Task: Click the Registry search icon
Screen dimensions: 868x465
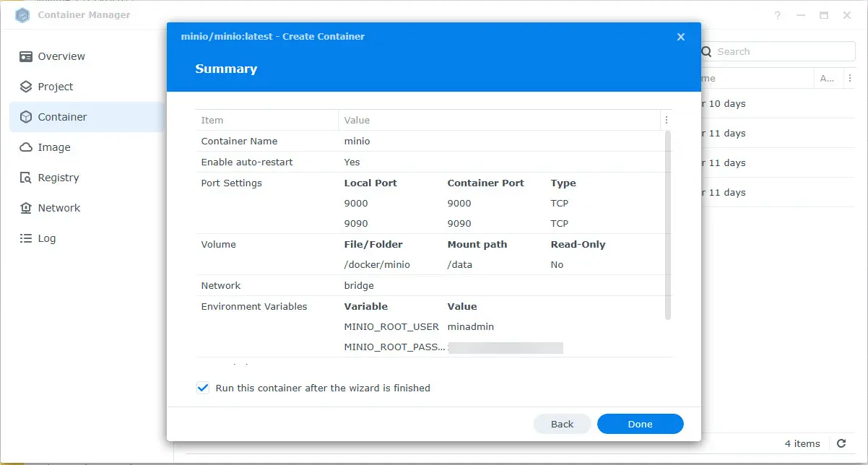Action: pyautogui.click(x=26, y=178)
